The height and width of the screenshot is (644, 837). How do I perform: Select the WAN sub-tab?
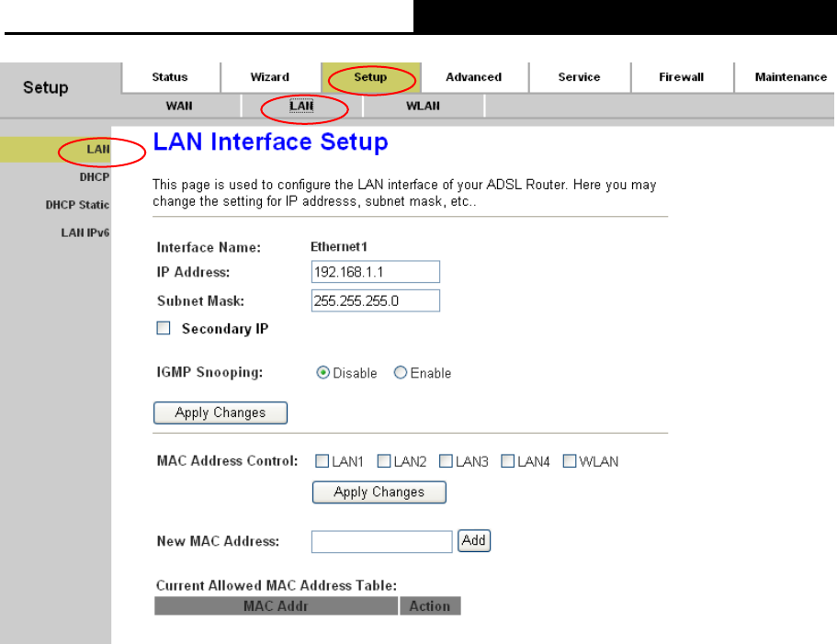point(179,106)
